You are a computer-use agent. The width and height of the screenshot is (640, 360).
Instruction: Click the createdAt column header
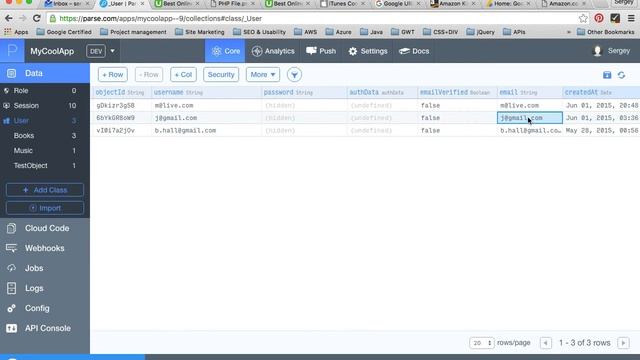[601, 92]
